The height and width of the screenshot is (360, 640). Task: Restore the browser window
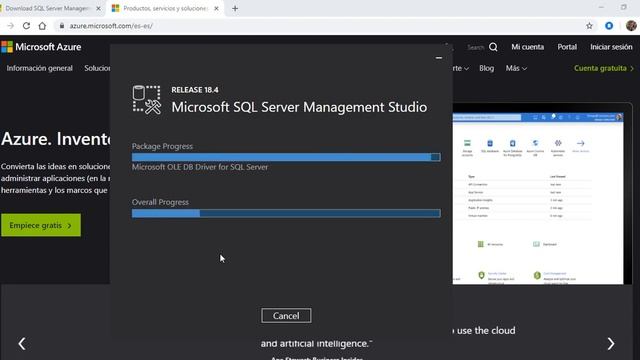pos(623,7)
